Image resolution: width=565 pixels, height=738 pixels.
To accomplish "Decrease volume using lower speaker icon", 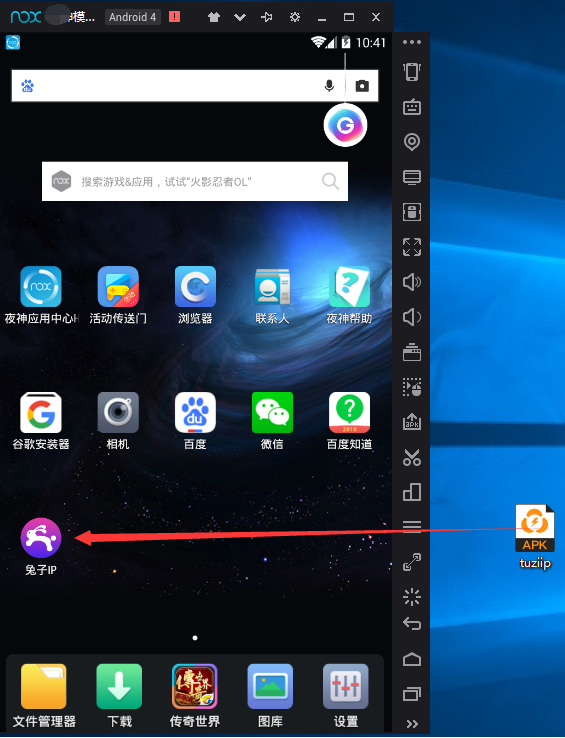I will pos(412,317).
